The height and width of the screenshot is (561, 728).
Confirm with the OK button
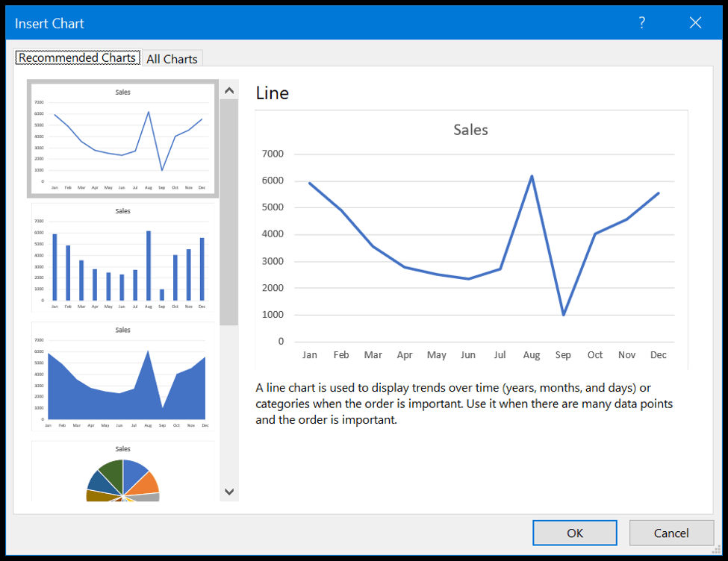tap(575, 533)
